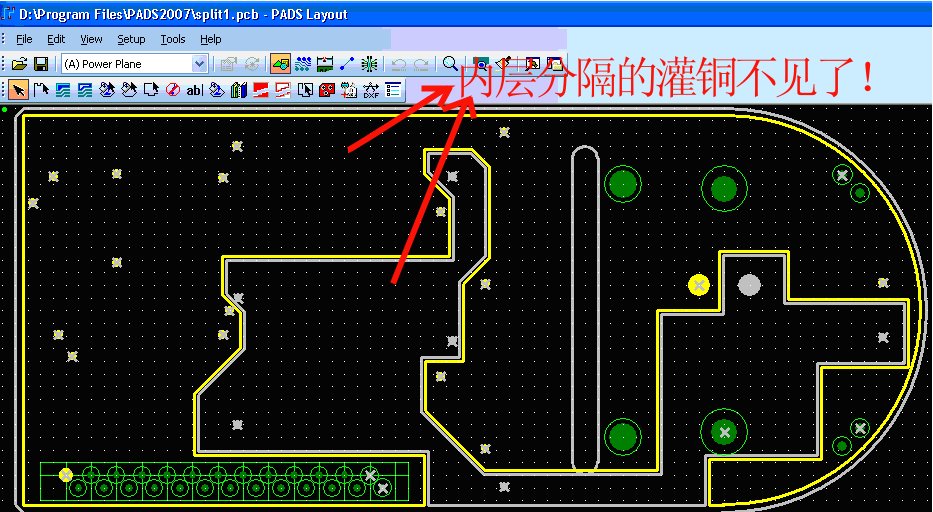This screenshot has height=512, width=933.
Task: Open the Tools menu
Action: coord(173,39)
